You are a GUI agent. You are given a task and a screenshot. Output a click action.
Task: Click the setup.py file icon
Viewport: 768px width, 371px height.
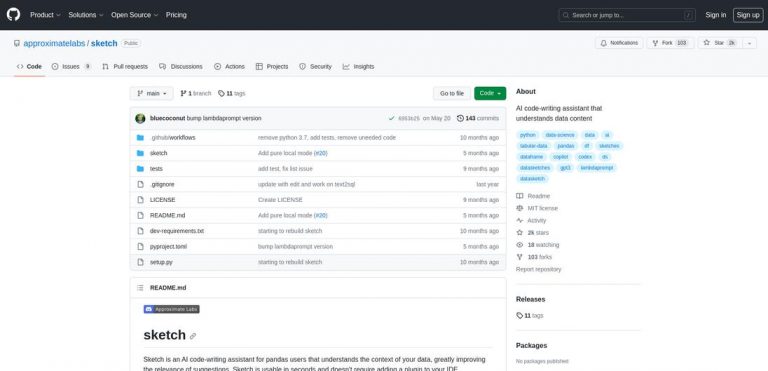click(141, 262)
